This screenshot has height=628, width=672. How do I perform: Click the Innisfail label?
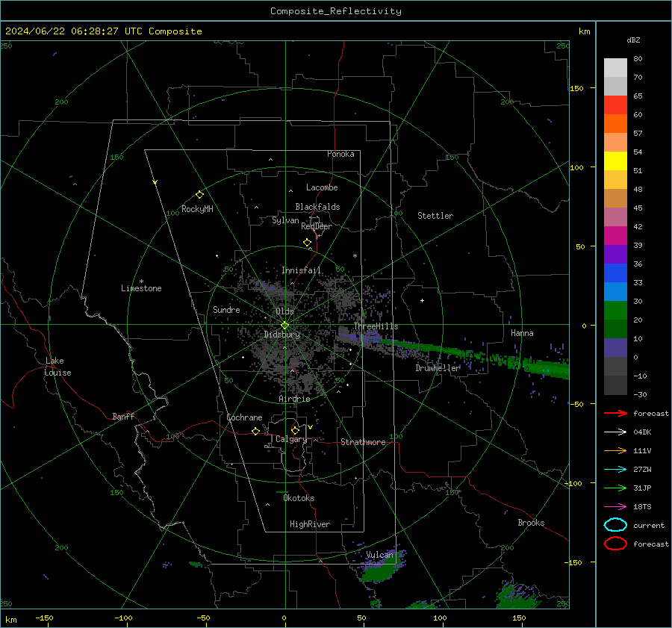(x=301, y=270)
